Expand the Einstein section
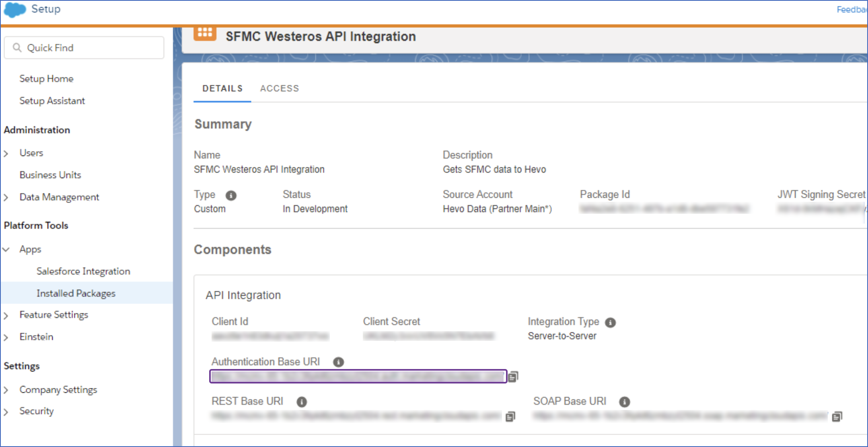This screenshot has height=447, width=868. click(6, 337)
